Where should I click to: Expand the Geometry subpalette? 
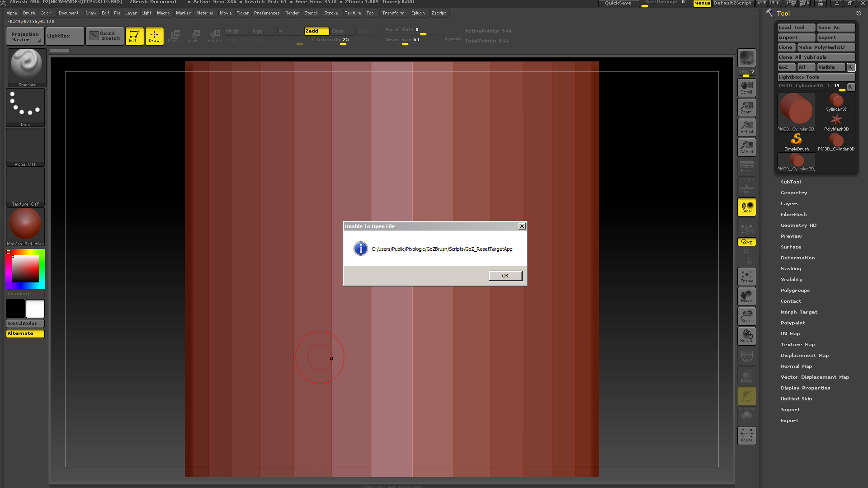[793, 193]
